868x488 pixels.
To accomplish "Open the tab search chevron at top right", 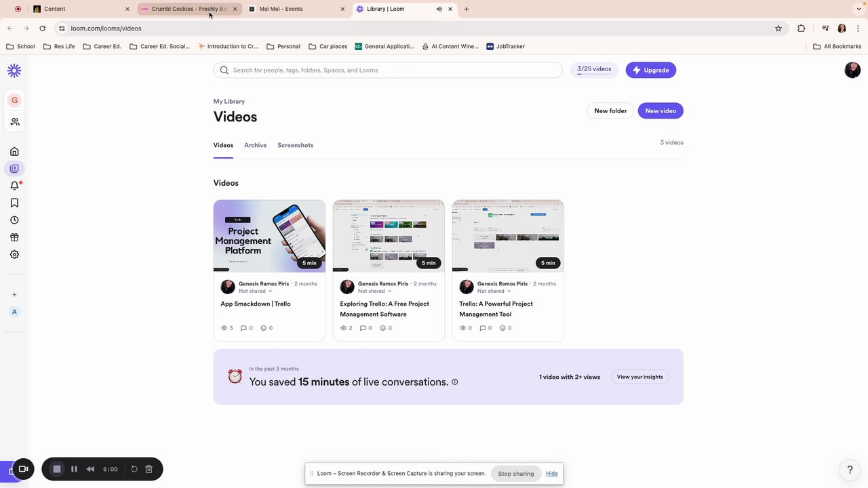I will [859, 9].
